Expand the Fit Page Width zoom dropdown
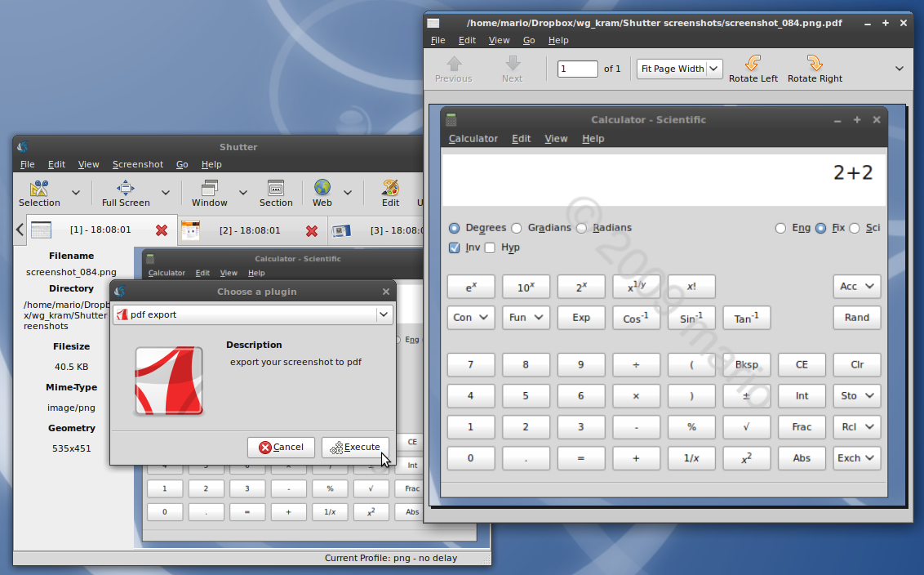This screenshot has height=575, width=924. coord(714,69)
